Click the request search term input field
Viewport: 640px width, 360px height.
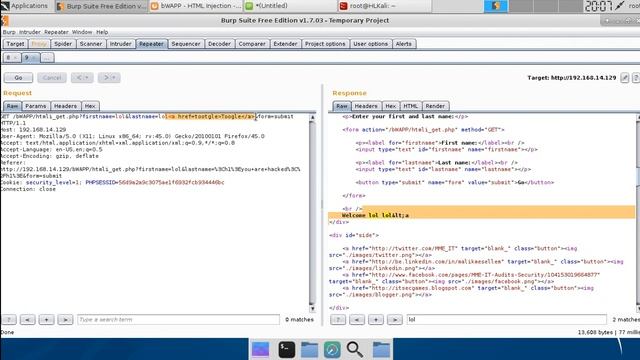click(x=178, y=320)
